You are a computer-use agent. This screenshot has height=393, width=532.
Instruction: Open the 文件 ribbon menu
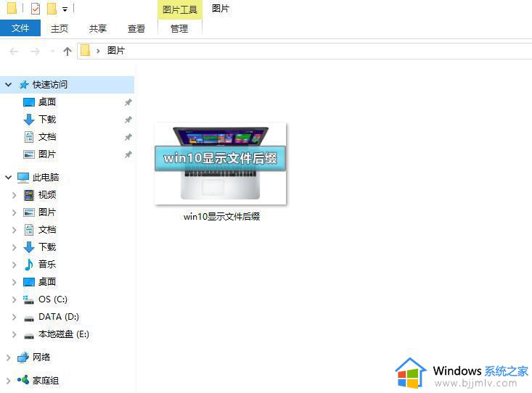(x=20, y=28)
